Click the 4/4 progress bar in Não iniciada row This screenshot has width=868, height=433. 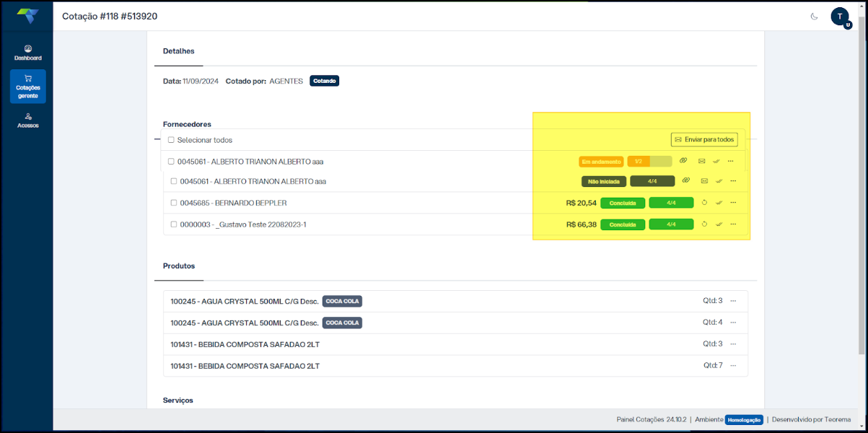[x=652, y=181]
